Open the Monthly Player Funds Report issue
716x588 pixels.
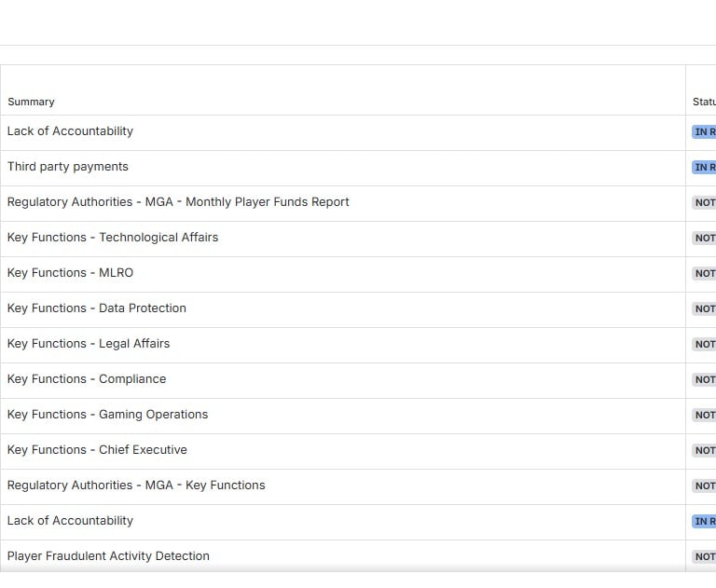(x=178, y=202)
